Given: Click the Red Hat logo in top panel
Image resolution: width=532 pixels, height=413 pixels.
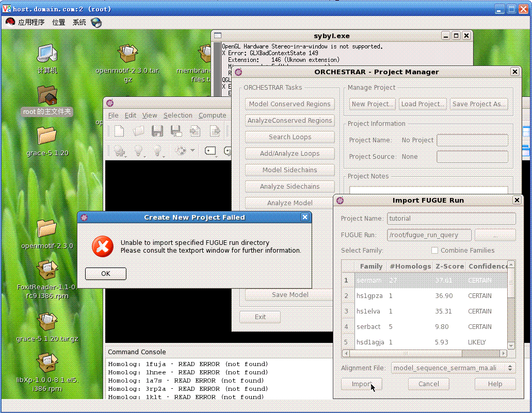Looking at the screenshot, I should 10,22.
